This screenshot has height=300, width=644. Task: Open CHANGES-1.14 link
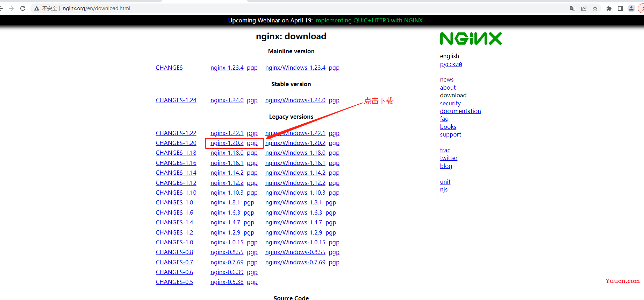tap(176, 173)
